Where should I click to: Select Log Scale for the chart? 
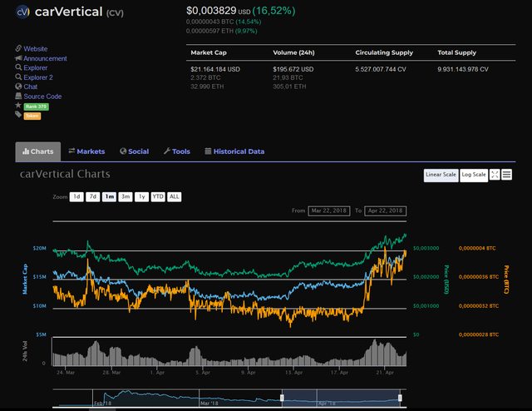pyautogui.click(x=474, y=176)
